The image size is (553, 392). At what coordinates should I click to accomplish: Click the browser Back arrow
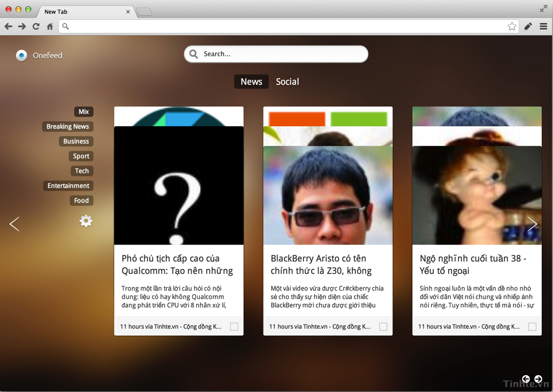pyautogui.click(x=9, y=26)
